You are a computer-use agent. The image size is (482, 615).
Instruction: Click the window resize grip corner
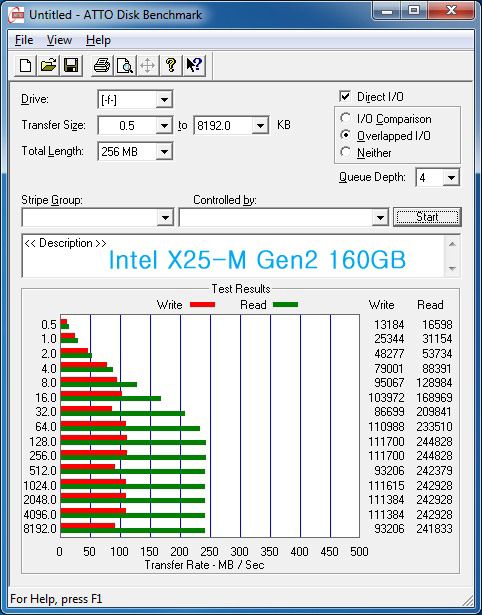pos(468,600)
